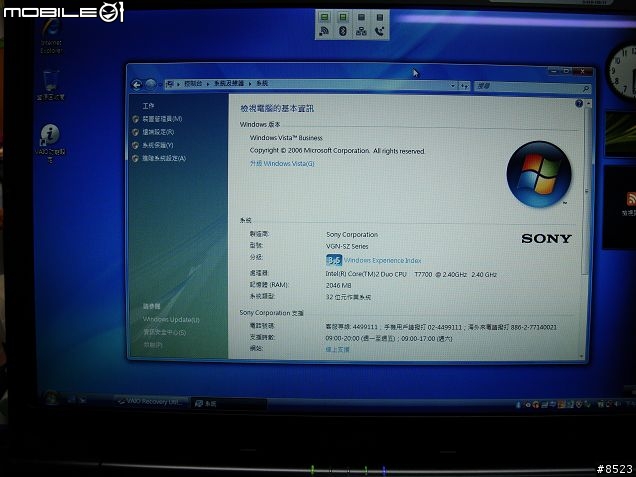Click the sidebar analog clock gadget

[x=622, y=71]
